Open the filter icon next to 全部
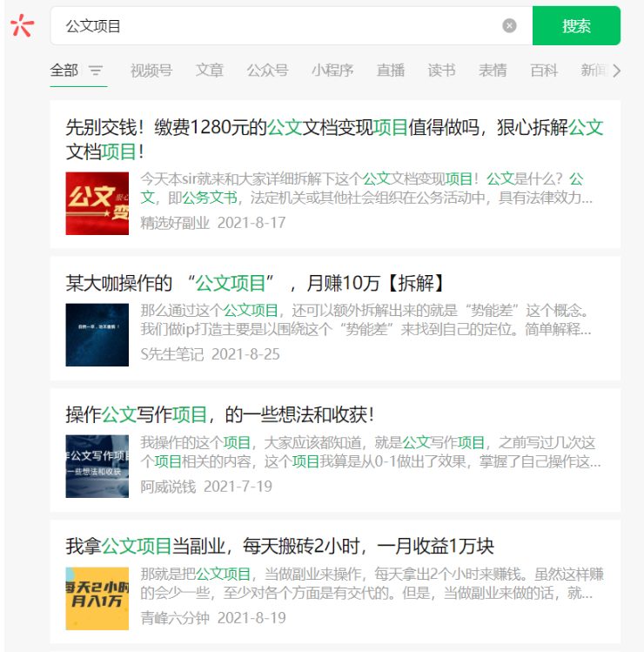 [x=96, y=71]
